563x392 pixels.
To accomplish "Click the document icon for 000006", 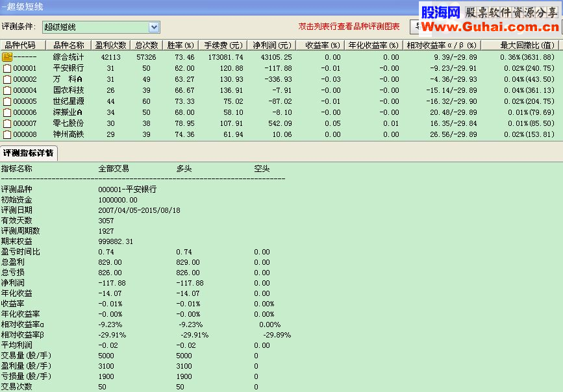I will click(7, 113).
